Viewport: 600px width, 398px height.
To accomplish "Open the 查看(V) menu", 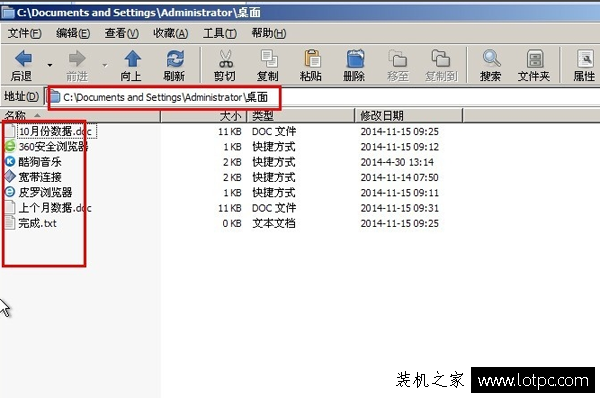I will coord(122,33).
